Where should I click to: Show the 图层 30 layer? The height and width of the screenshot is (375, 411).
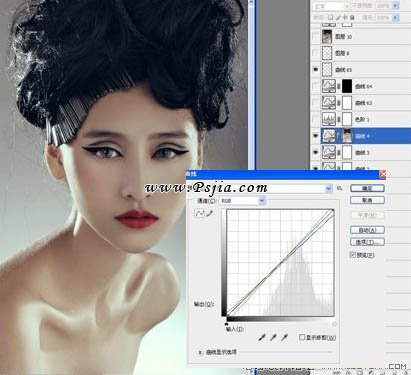tap(315, 36)
